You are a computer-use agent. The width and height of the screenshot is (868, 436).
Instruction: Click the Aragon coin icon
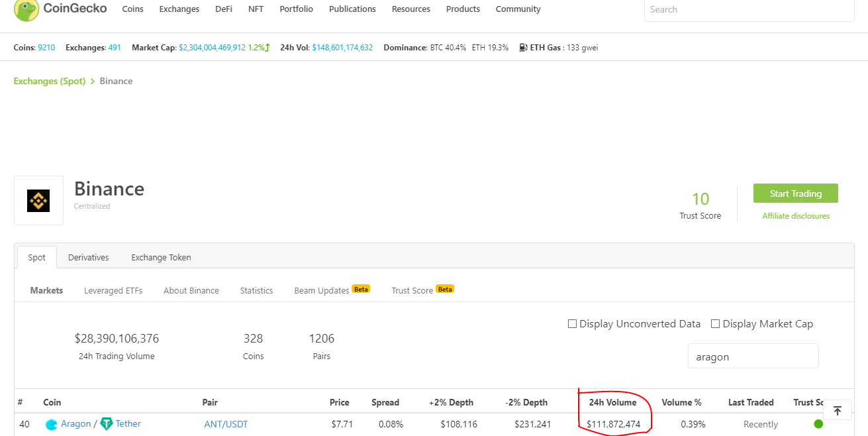pyautogui.click(x=52, y=424)
